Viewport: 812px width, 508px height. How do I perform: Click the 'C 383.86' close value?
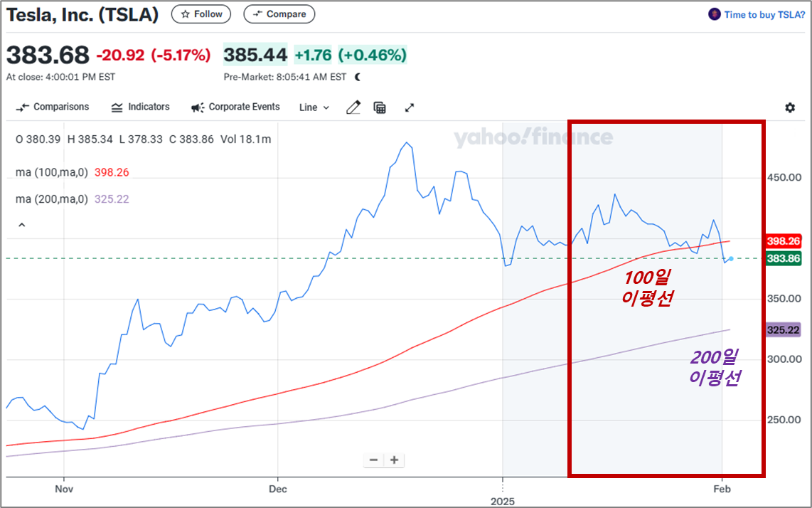191,139
